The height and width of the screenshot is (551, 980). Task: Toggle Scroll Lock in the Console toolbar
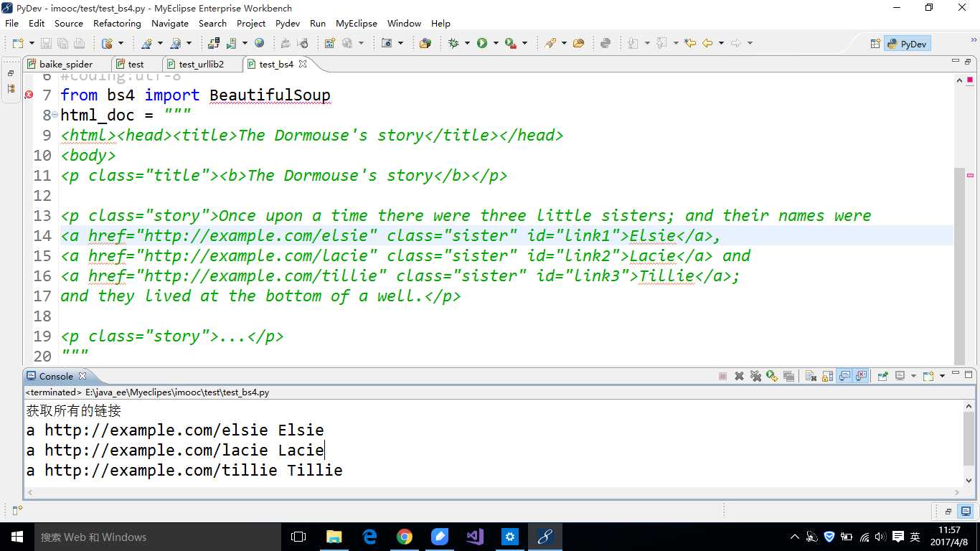[827, 376]
